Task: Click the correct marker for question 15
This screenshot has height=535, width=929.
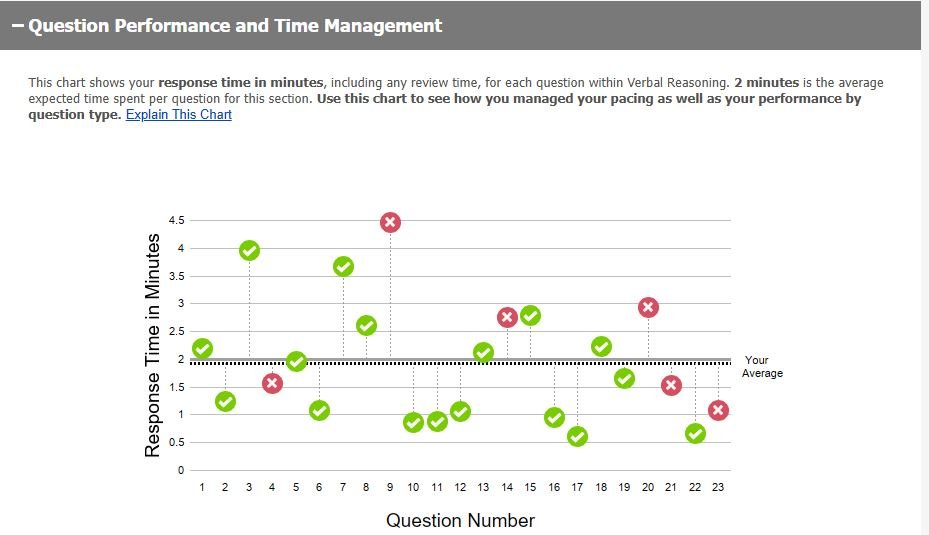Action: click(x=530, y=316)
